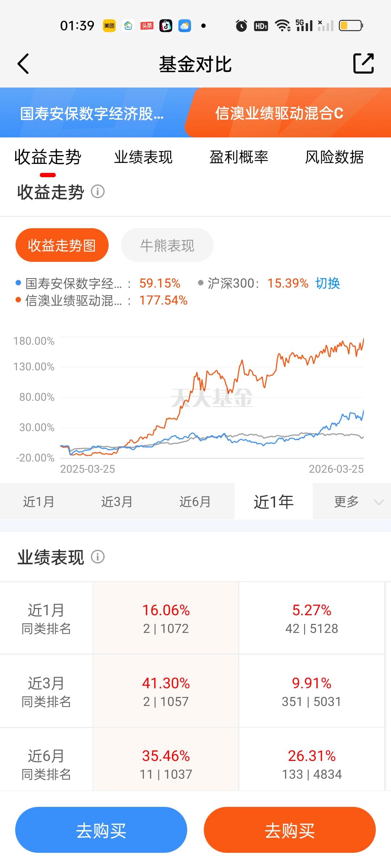Select the 近1月 time range
The height and width of the screenshot is (868, 391).
tap(39, 502)
